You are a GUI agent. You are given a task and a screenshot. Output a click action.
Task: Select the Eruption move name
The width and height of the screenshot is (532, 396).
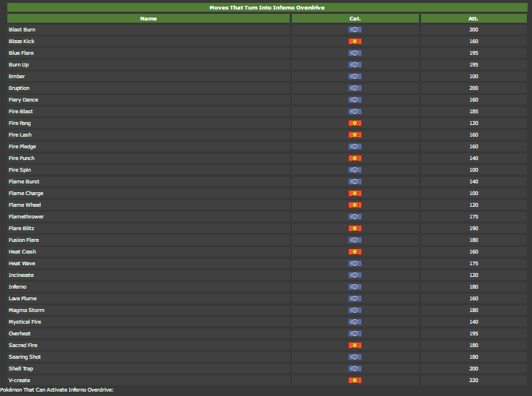coord(19,88)
